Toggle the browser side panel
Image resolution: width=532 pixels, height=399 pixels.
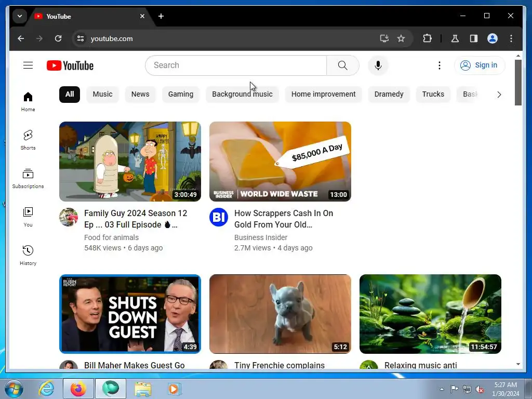coord(474,38)
